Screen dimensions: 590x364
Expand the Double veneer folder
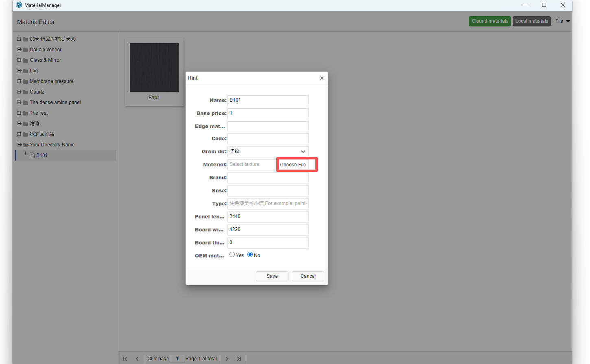click(x=19, y=50)
